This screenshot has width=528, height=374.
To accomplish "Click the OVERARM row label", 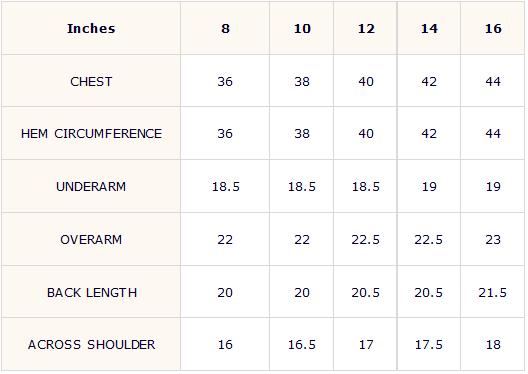I will [91, 239].
